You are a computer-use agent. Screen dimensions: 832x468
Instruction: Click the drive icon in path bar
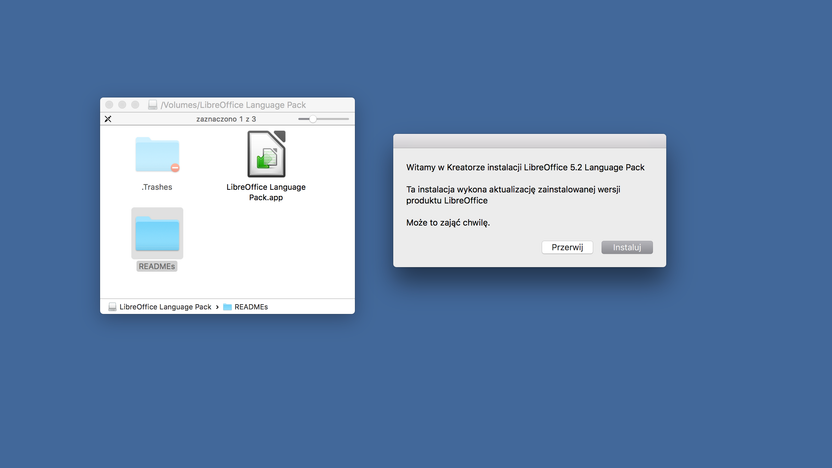click(x=112, y=307)
